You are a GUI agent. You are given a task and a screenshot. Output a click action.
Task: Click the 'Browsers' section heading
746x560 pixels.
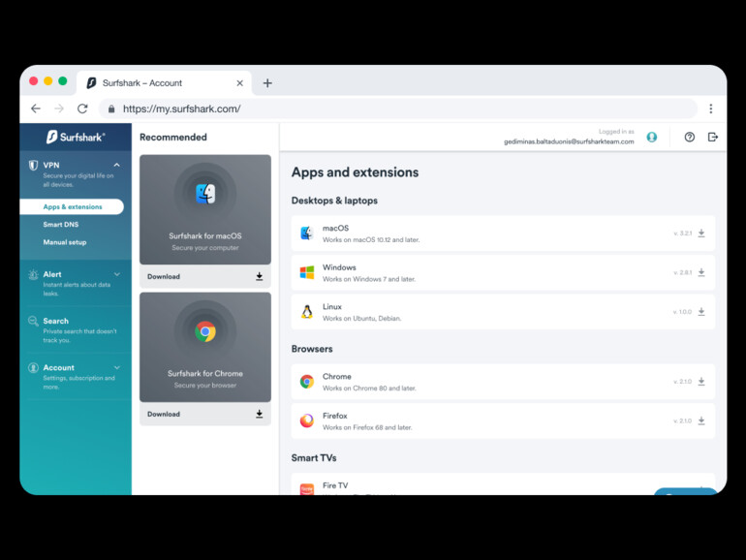(312, 349)
